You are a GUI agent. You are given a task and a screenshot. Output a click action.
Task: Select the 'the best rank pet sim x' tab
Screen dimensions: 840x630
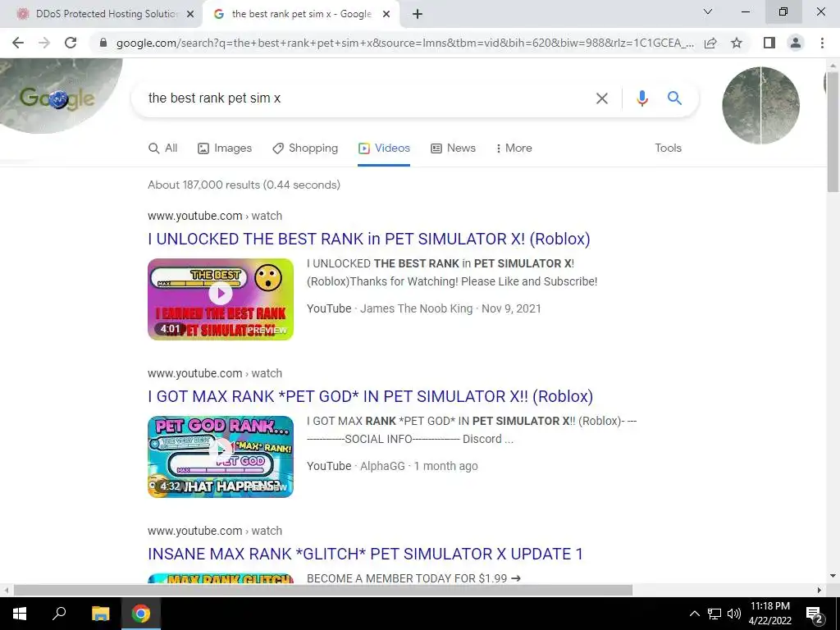[301, 15]
